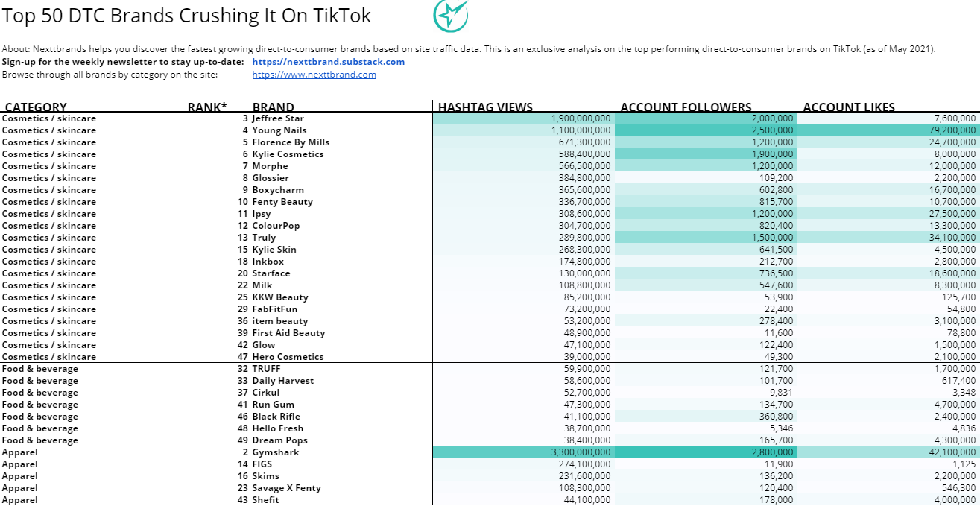980x506 pixels.
Task: Select the Glow brand cell
Action: click(x=264, y=345)
